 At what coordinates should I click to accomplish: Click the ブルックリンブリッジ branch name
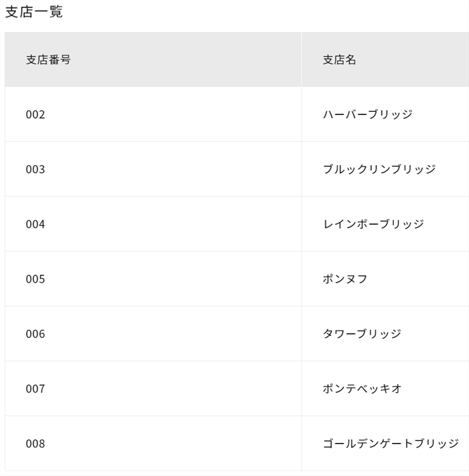[379, 170]
